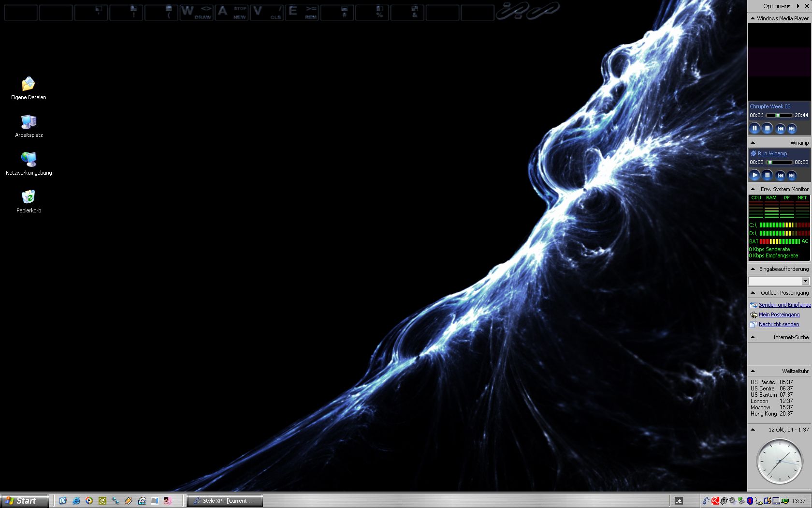Click the Run Winamp link
Screen dimensions: 812x508
pyautogui.click(x=772, y=153)
